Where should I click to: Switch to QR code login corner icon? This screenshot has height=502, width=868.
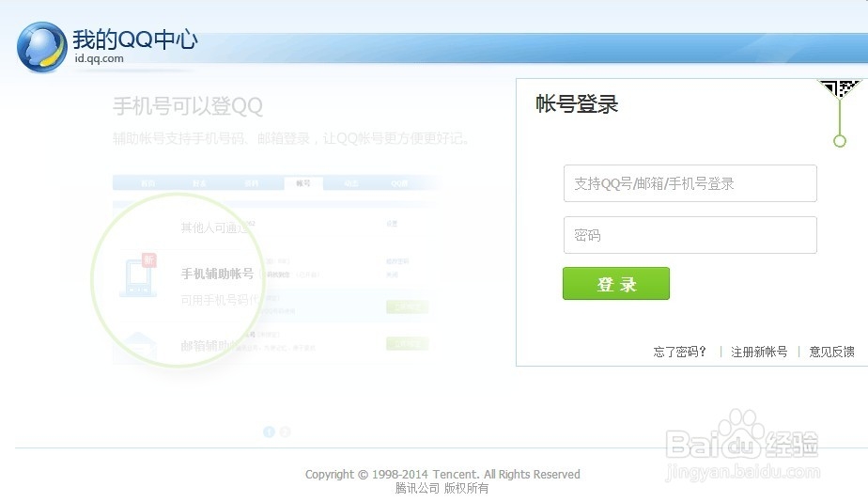tap(840, 88)
